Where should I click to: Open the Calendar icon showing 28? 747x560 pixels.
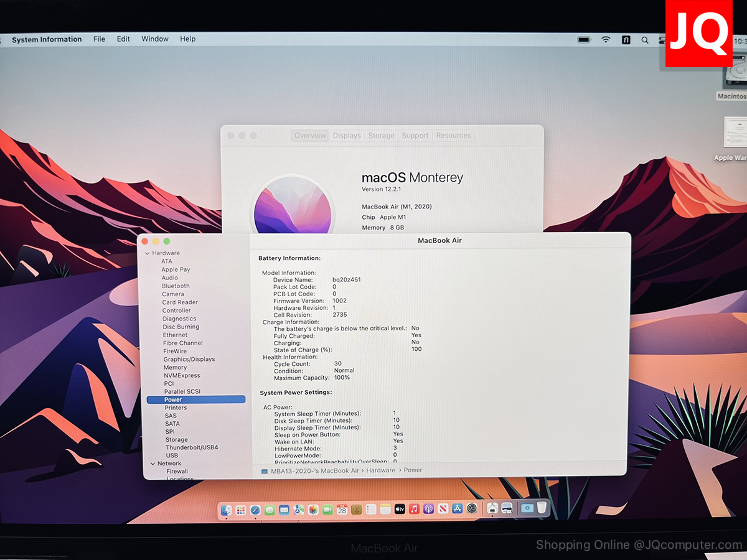click(342, 510)
